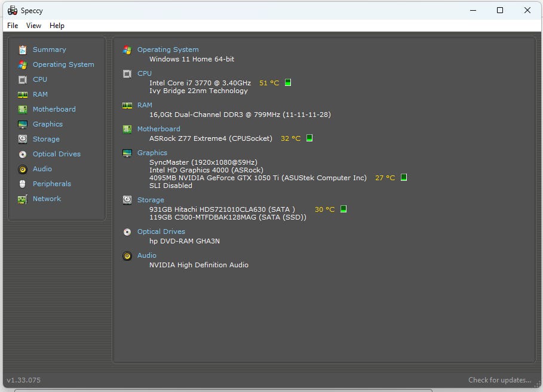Viewport: 543px width, 392px height.
Task: Click the 32 °C motherboard temperature value
Action: pos(290,138)
